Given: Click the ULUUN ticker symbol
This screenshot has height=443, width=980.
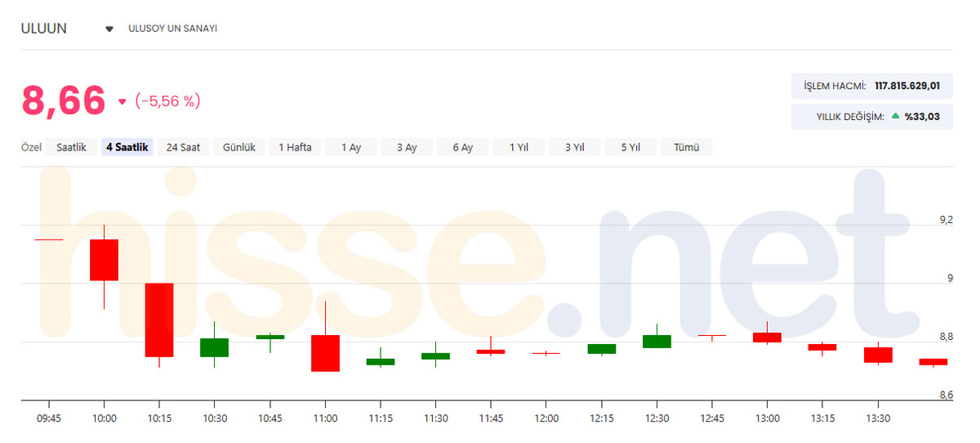Looking at the screenshot, I should (x=44, y=29).
